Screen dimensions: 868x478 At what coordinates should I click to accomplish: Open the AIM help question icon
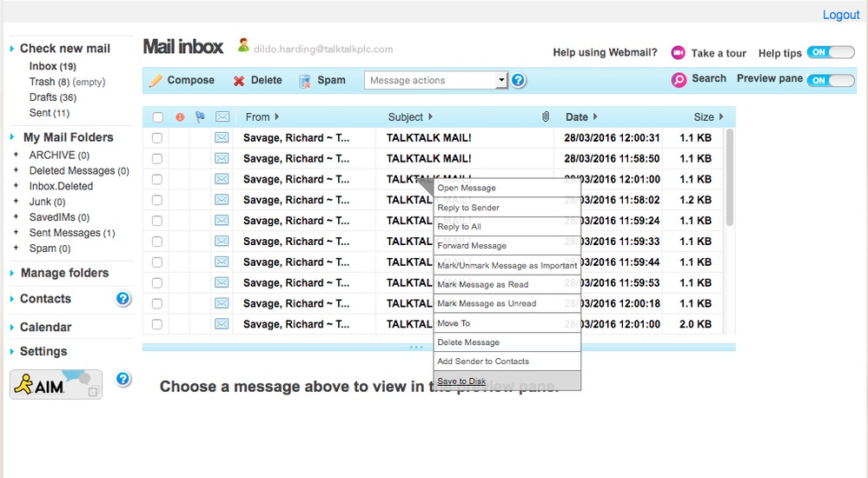123,379
